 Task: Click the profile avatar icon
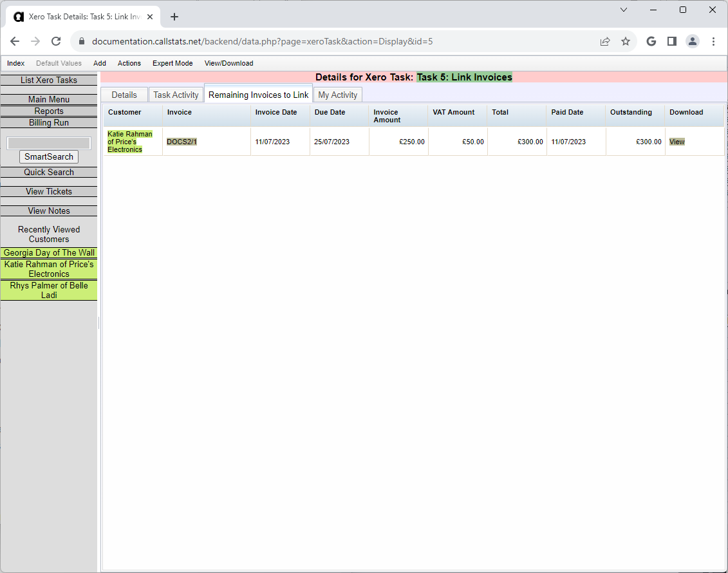click(x=693, y=41)
